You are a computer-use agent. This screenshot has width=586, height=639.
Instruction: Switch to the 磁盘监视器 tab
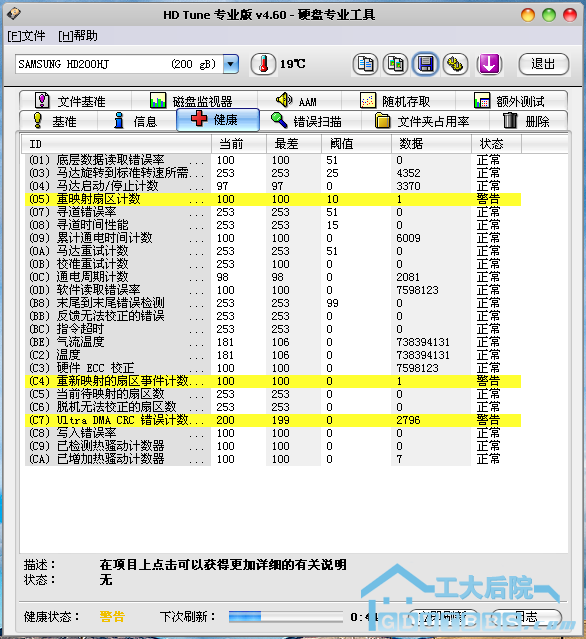[194, 101]
